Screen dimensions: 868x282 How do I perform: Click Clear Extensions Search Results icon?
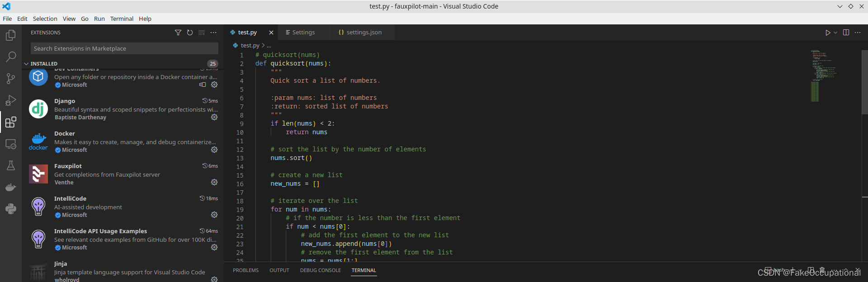point(202,33)
